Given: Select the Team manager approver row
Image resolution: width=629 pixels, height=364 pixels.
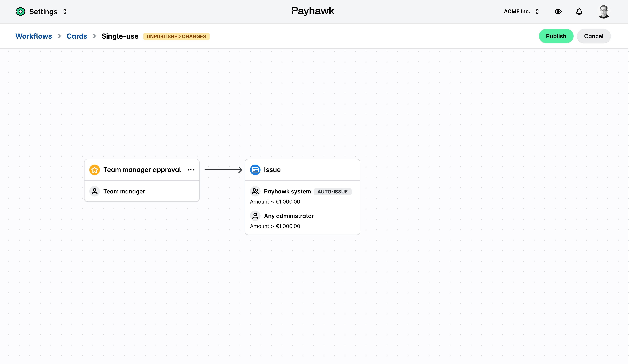Looking at the screenshot, I should (x=142, y=191).
